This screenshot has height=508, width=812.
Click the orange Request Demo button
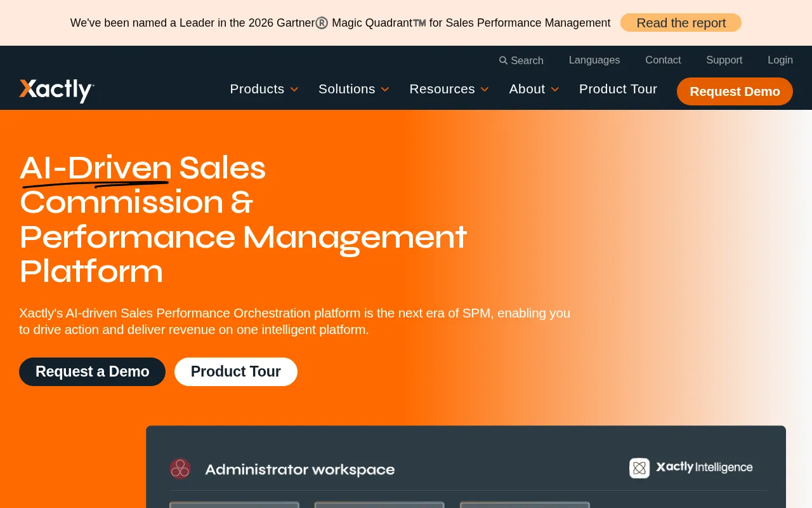(735, 91)
